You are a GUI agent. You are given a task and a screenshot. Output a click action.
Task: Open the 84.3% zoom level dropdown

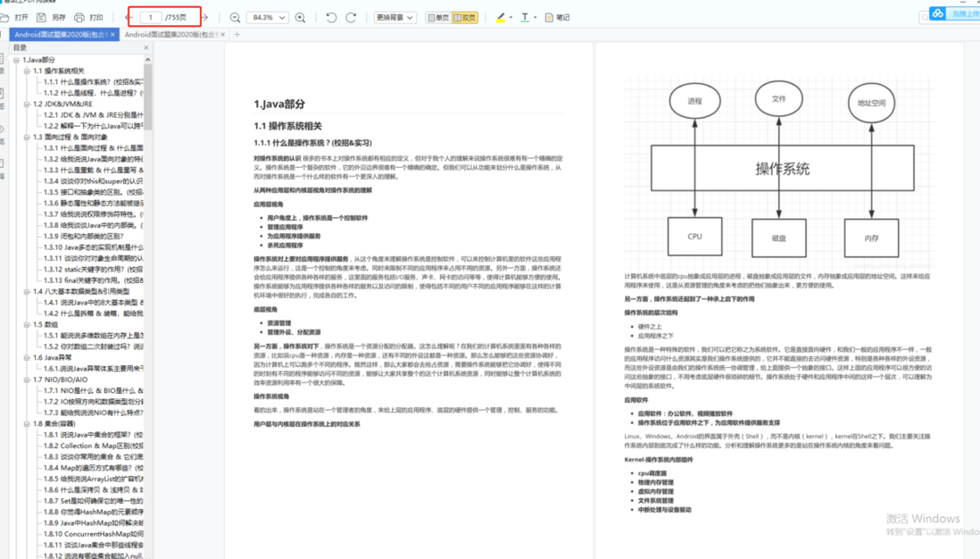pos(268,18)
